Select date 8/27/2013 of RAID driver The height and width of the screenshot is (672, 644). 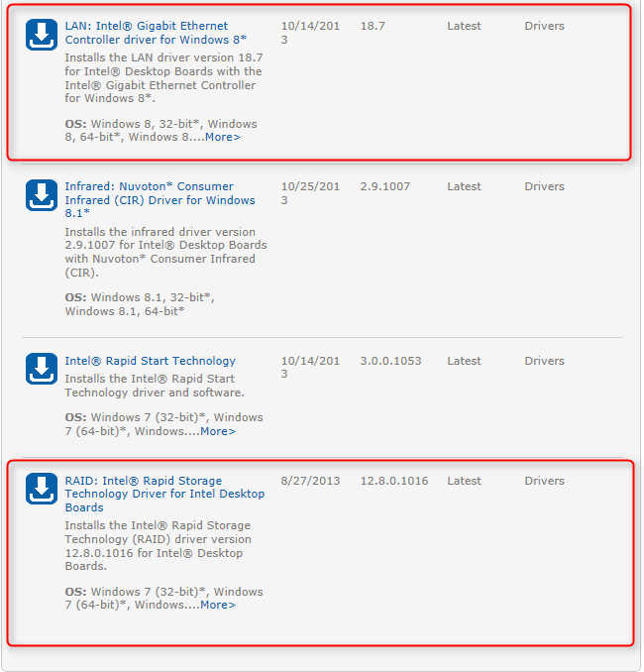(311, 481)
